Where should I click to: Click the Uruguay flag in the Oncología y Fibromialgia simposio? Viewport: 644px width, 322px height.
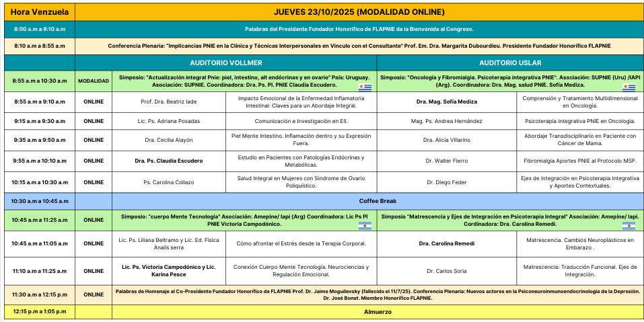[x=629, y=87]
